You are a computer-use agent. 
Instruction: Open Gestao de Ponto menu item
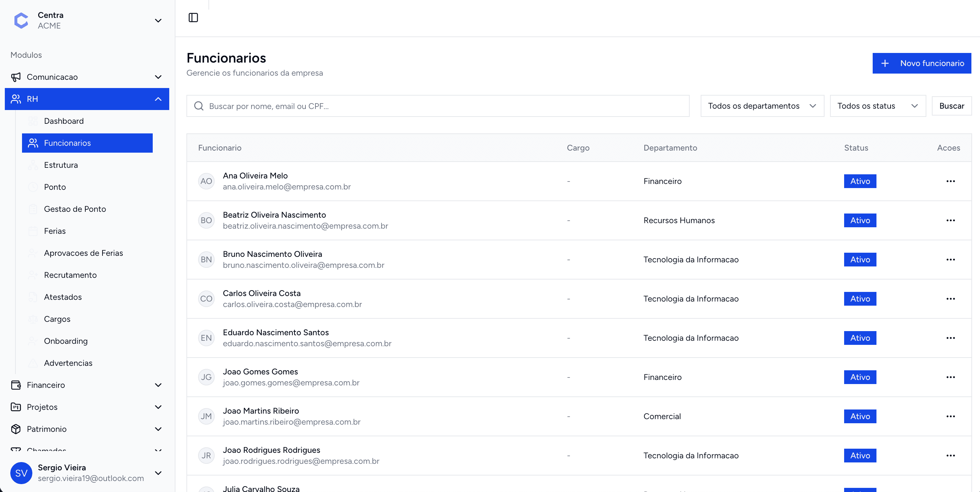75,209
